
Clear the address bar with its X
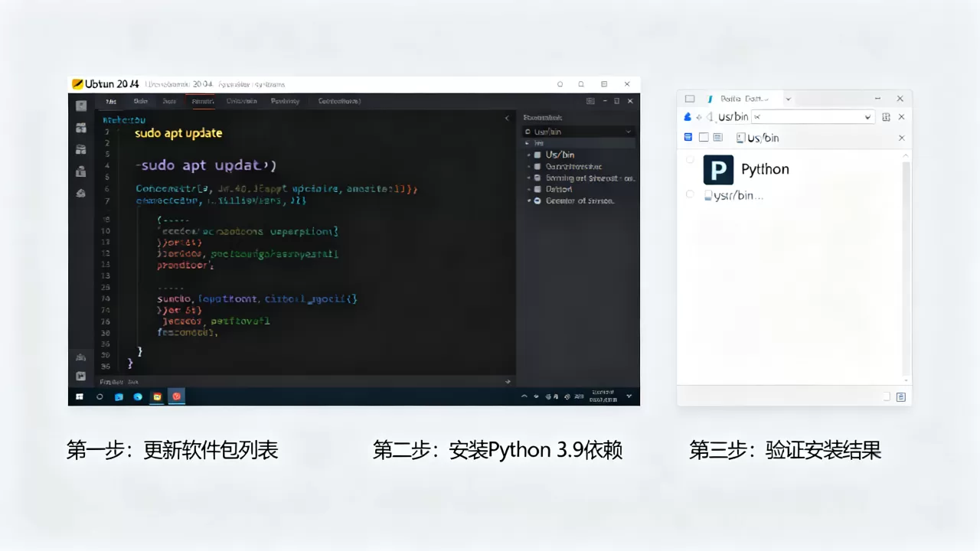901,117
